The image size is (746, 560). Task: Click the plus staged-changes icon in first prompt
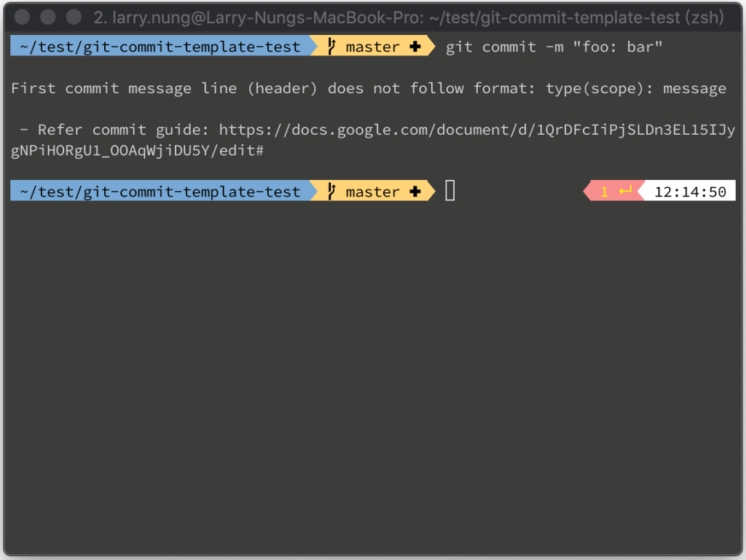coord(415,46)
